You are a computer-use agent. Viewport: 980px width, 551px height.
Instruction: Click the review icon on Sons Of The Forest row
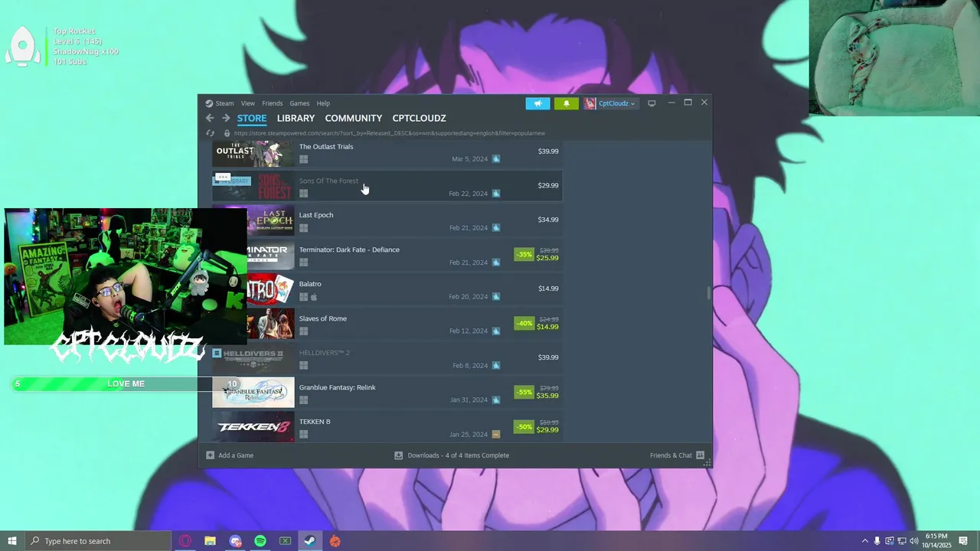[x=496, y=194]
